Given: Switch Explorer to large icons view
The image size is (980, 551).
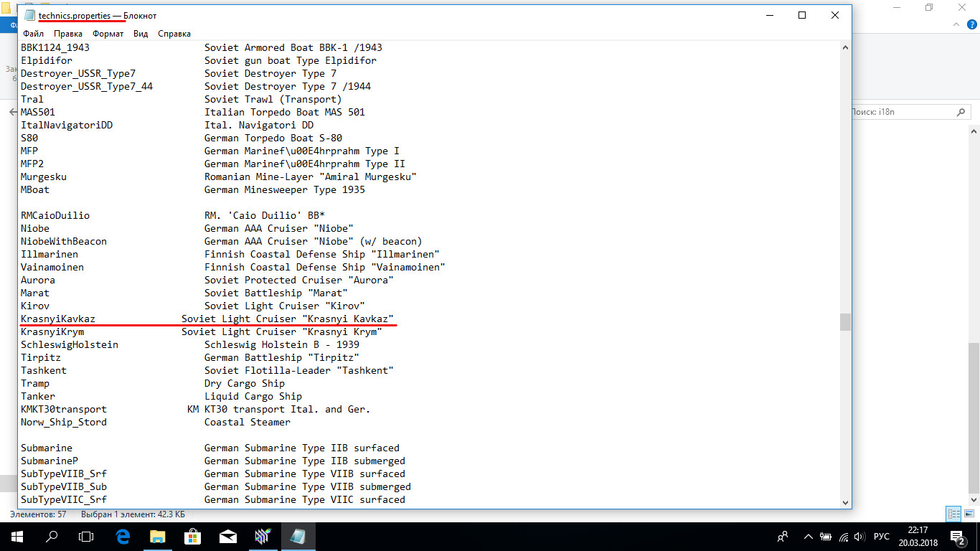Looking at the screenshot, I should (x=968, y=514).
